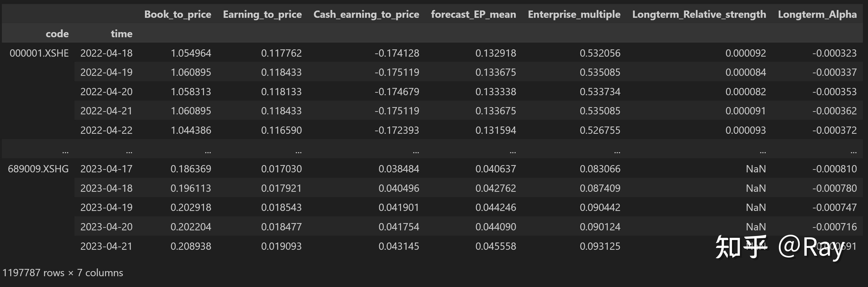868x287 pixels.
Task: Click the "1197787 rows × 7 columns" summary text
Action: click(x=63, y=272)
